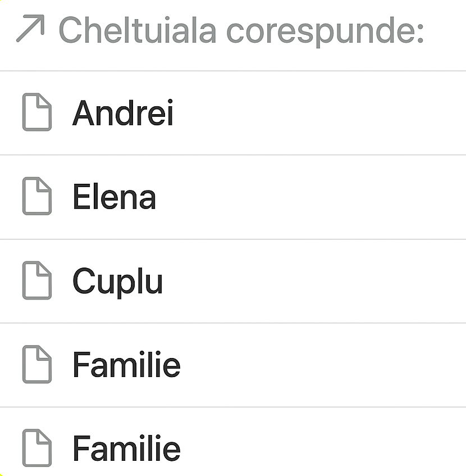The height and width of the screenshot is (476, 466).
Task: Open the Elena page link
Action: point(115,197)
